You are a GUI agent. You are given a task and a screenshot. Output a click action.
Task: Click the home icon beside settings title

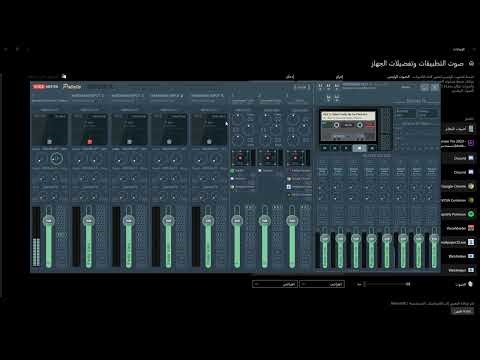(x=471, y=63)
